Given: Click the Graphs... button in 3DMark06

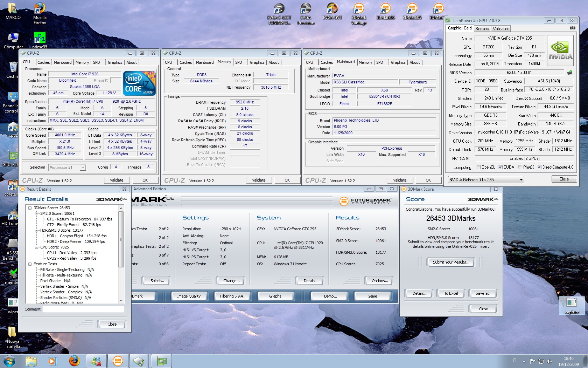Looking at the screenshot, I should [276, 296].
